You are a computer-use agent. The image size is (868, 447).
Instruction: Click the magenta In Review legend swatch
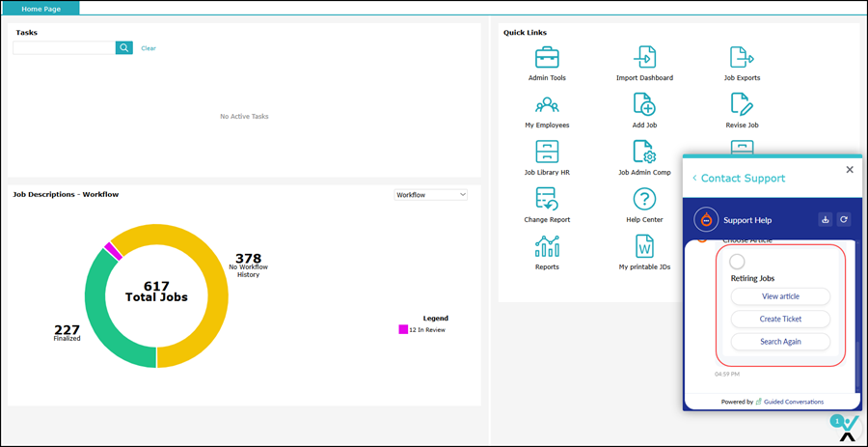(x=403, y=330)
